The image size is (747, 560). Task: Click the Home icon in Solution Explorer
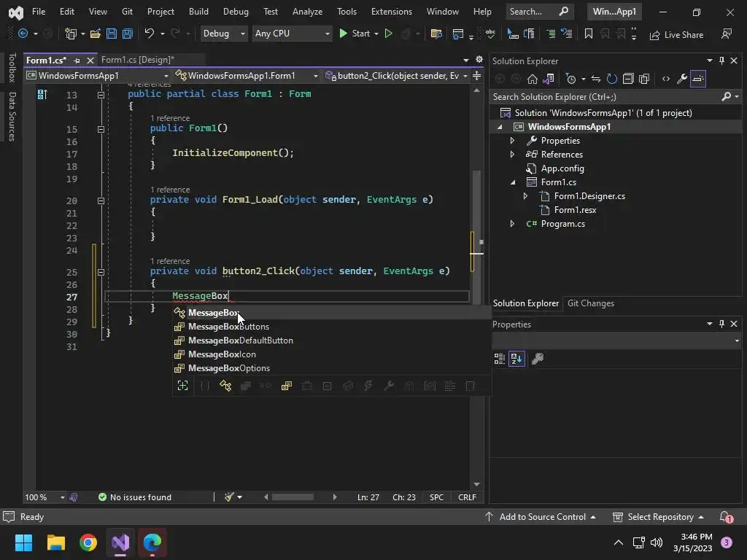coord(532,79)
